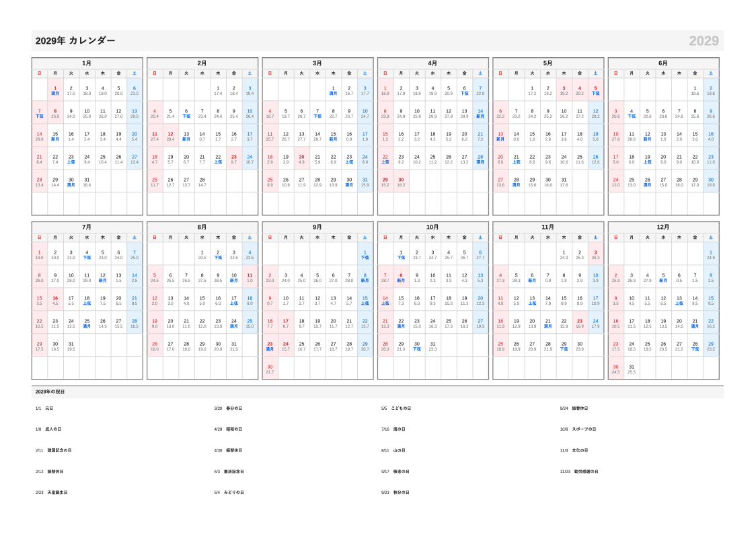Click the 8/11 山の日 holiday entry
This screenshot has width=756, height=535.
393,450
